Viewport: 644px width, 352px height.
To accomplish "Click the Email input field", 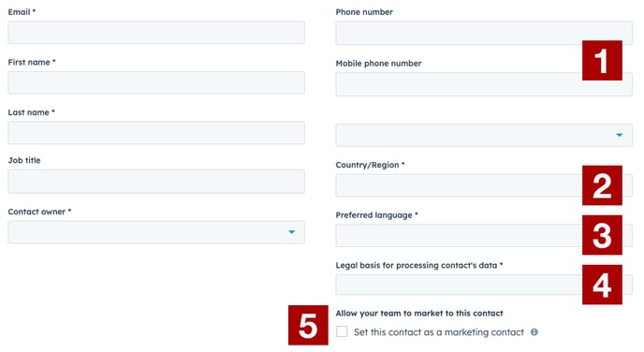I will (x=156, y=33).
